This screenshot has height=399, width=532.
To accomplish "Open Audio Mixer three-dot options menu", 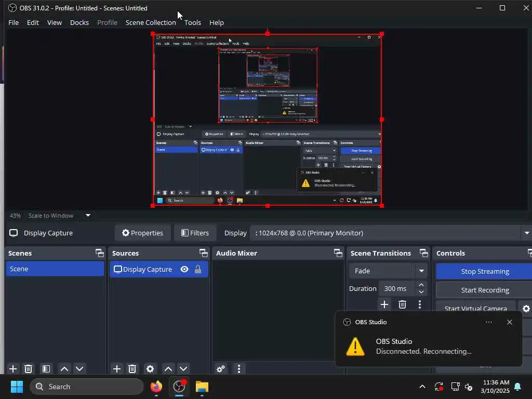I will 239,369.
